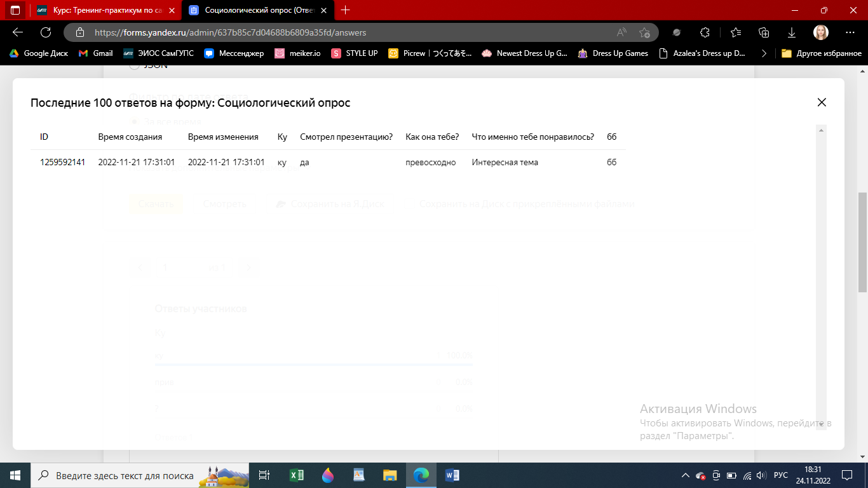Toggle Read aloud in address bar

[621, 32]
